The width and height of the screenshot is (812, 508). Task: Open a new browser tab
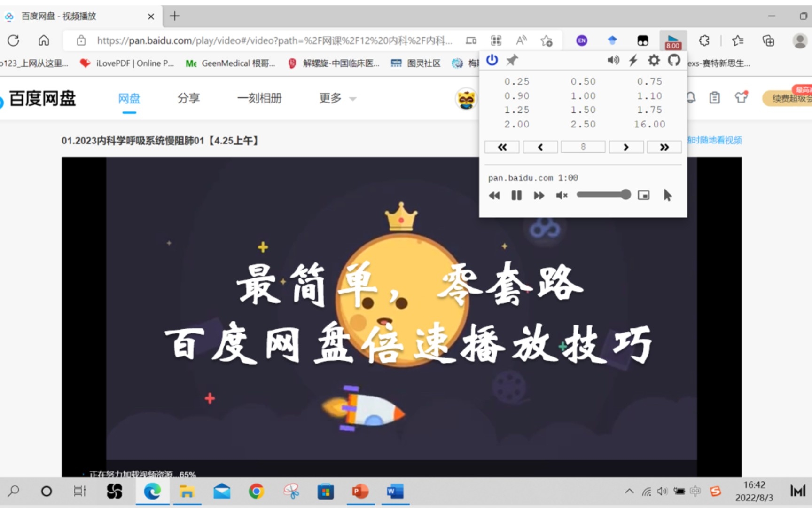pos(174,16)
